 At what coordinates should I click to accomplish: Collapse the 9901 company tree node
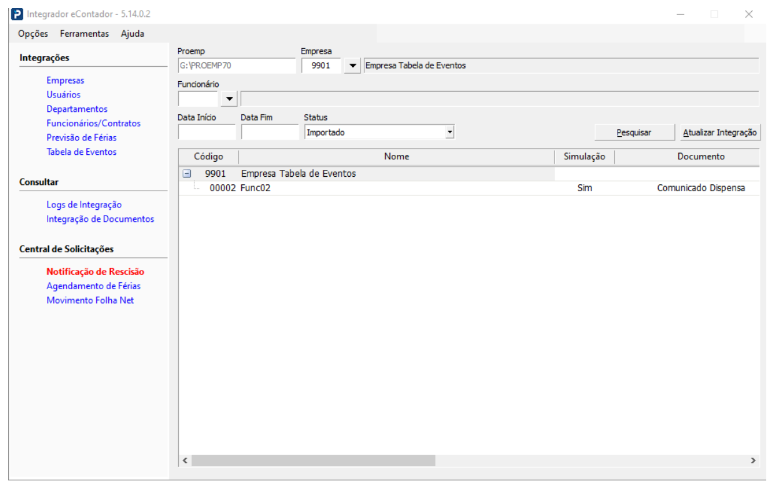187,174
